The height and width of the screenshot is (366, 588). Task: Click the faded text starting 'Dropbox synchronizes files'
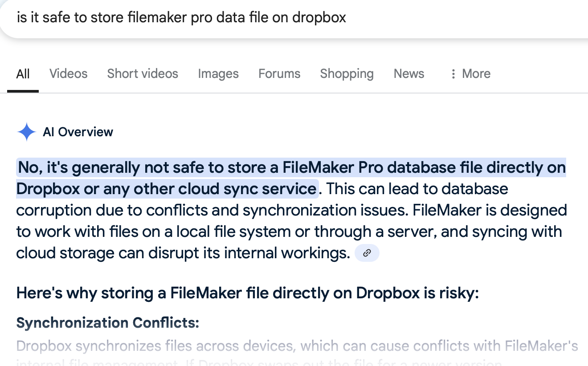297,346
